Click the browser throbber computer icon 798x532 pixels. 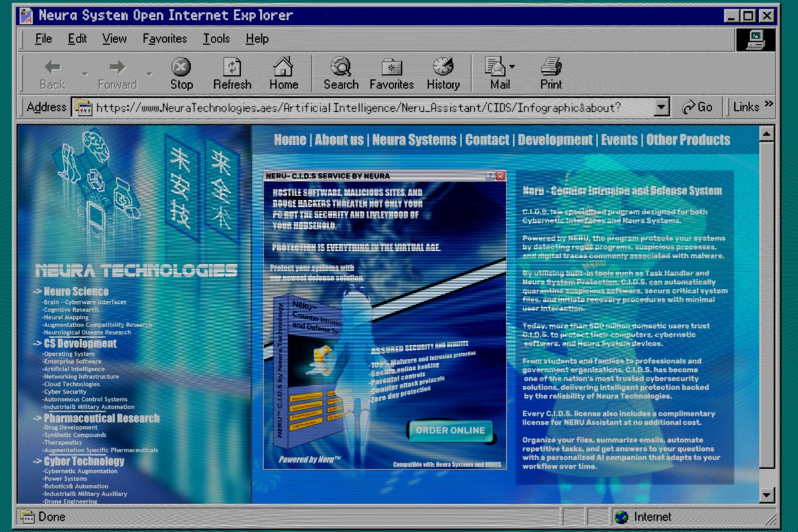coord(756,40)
